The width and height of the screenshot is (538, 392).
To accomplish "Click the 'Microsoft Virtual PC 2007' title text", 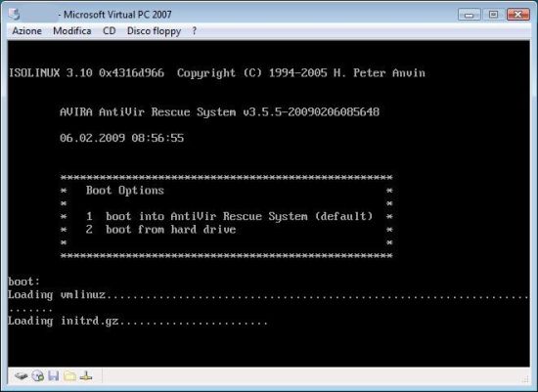I will pos(117,15).
